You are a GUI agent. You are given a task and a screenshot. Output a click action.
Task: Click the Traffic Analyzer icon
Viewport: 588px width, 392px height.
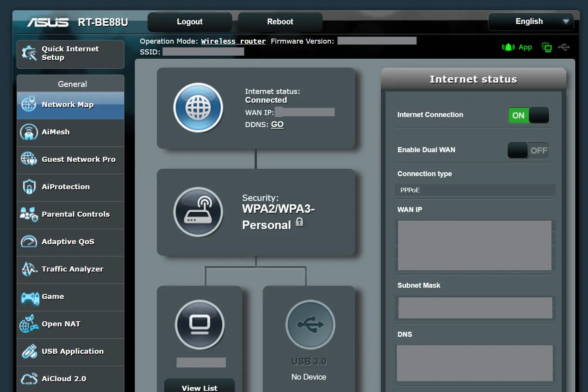29,269
